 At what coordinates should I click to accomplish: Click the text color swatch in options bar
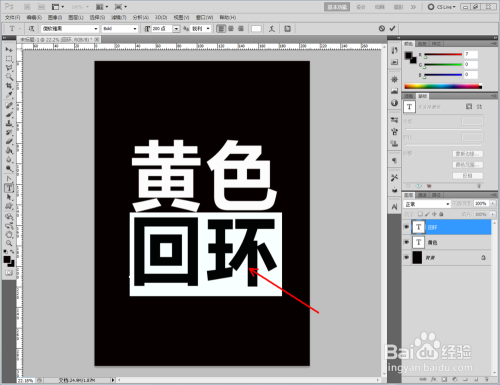click(256, 29)
